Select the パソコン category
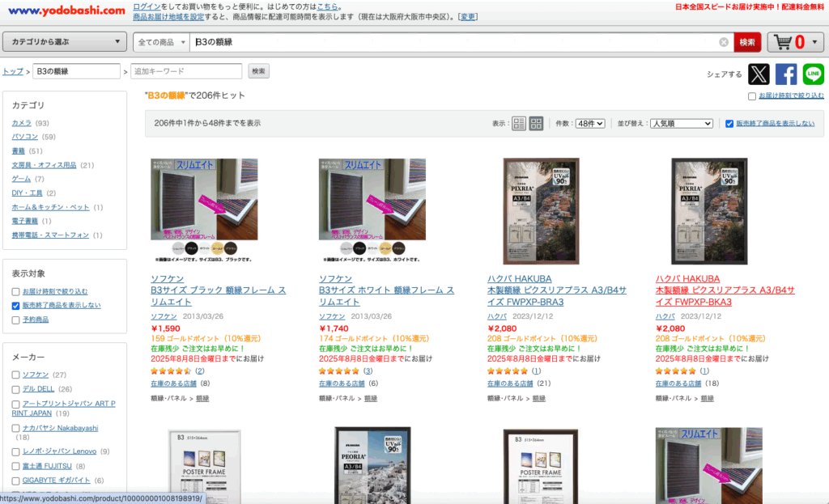 coord(25,137)
